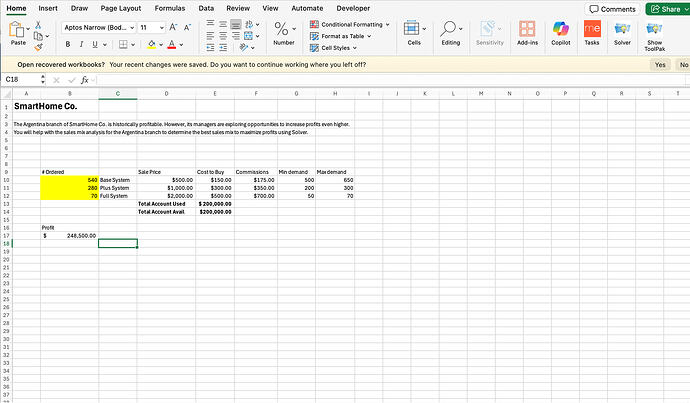Click the formula bar cancel X icon
The width and height of the screenshot is (690, 403).
click(56, 80)
